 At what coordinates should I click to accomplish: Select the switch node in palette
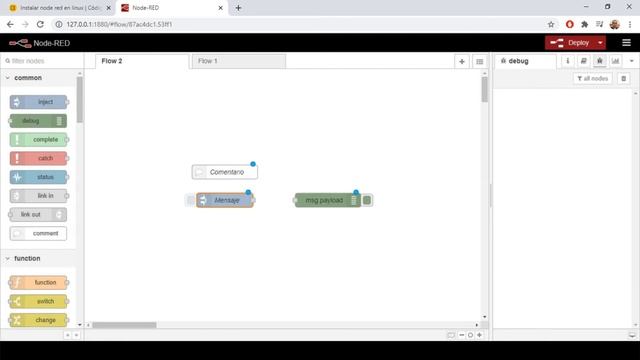coord(39,301)
